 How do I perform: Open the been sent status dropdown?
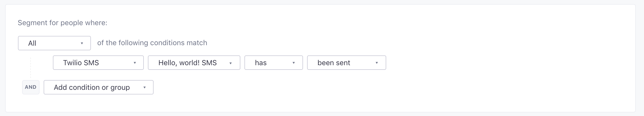[346, 63]
